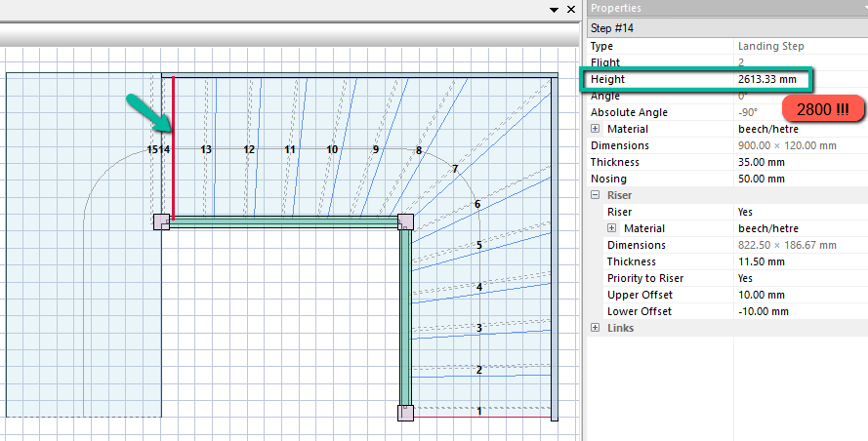Select step number 1 in the plan
Viewport: 868px width, 441px height.
tap(479, 411)
